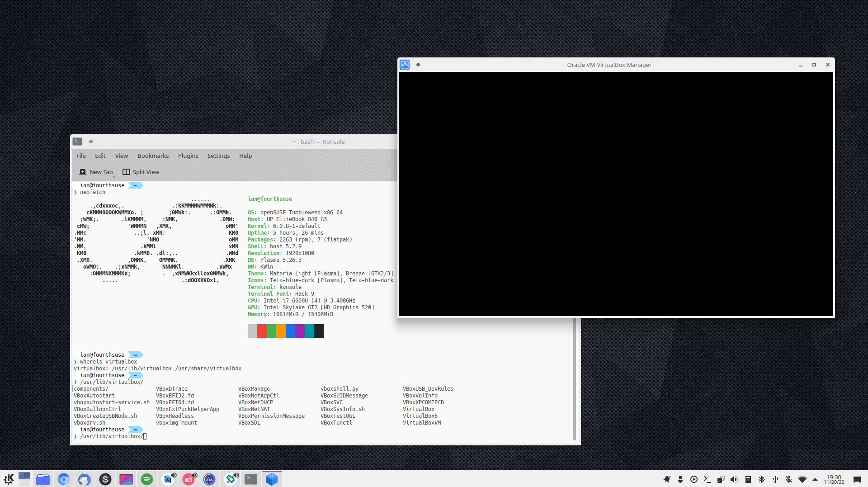The image size is (868, 487).
Task: Click the show desktop button at panel end
Action: point(857,479)
